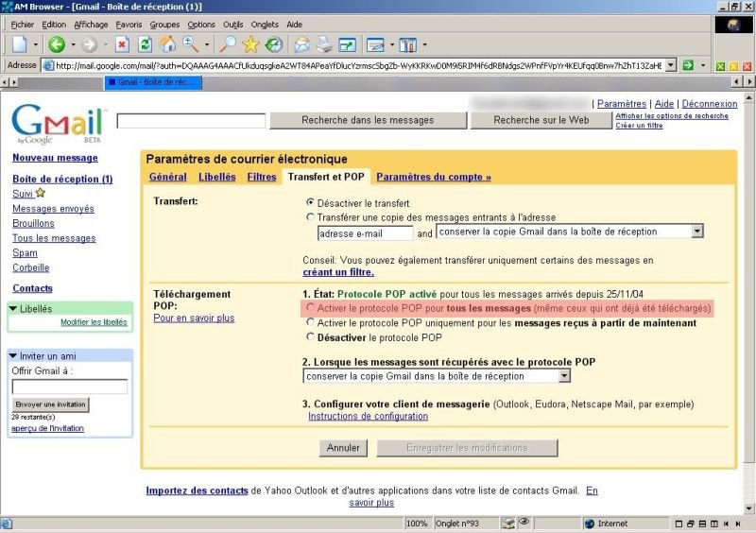Click the zoom magnifier plus/minus icon

191,44
